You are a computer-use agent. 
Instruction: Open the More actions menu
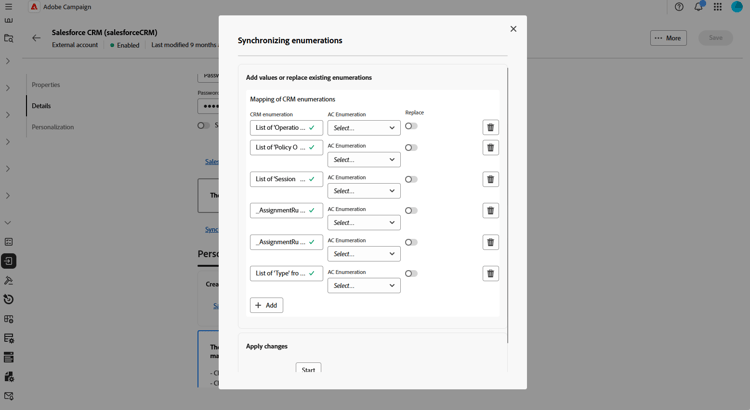[668, 38]
